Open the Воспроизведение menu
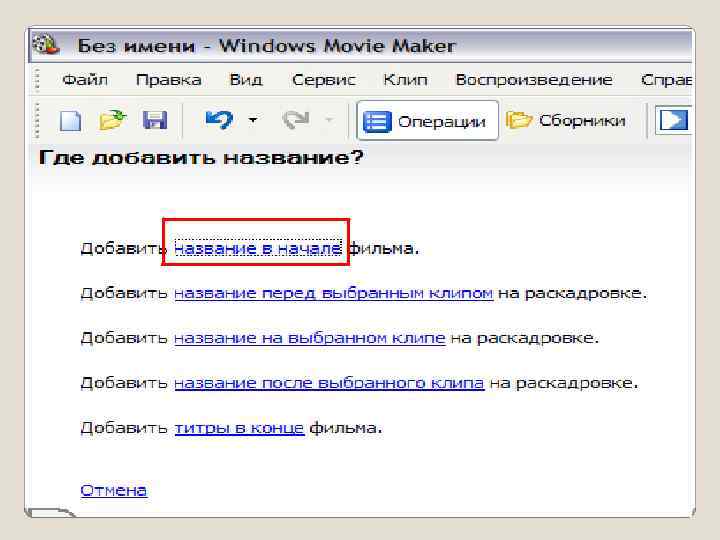 [x=534, y=80]
